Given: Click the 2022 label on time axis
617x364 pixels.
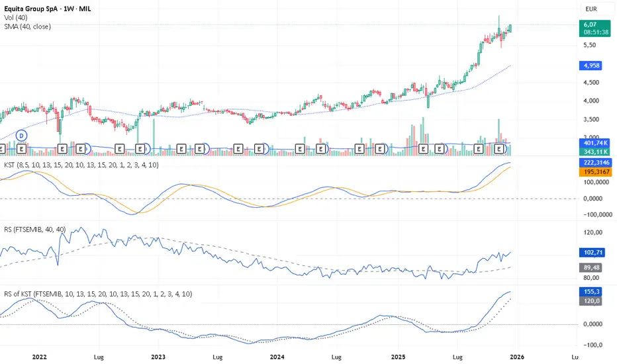Looking at the screenshot, I should (x=39, y=357).
